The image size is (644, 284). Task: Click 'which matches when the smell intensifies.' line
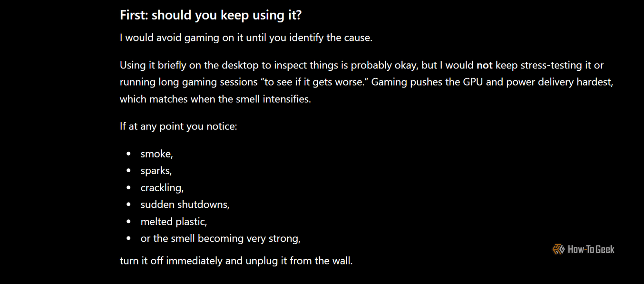click(x=215, y=99)
